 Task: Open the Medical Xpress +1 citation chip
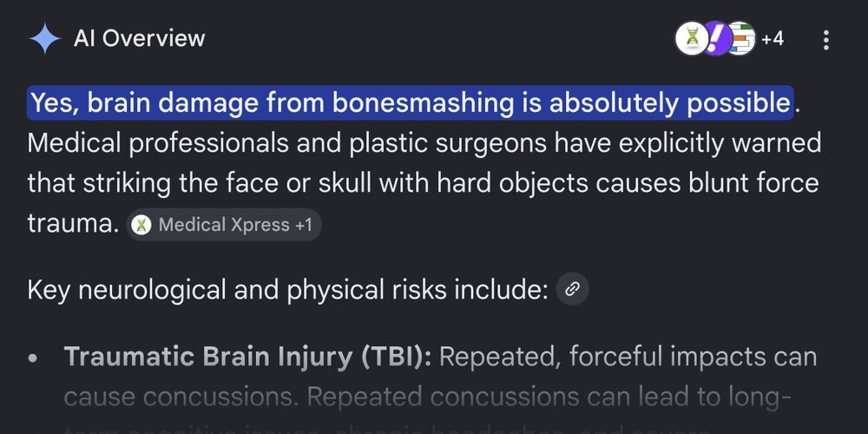pos(224,225)
